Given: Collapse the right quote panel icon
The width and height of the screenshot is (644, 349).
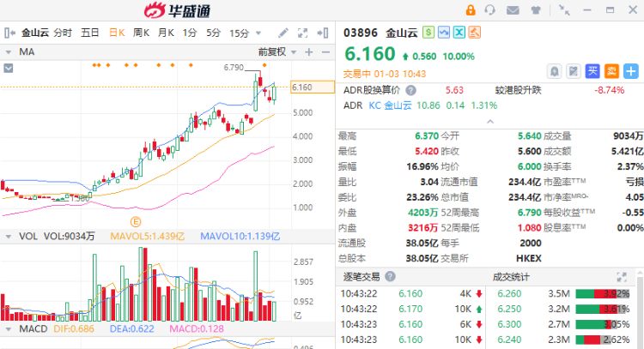Looking at the screenshot, I should (x=323, y=33).
